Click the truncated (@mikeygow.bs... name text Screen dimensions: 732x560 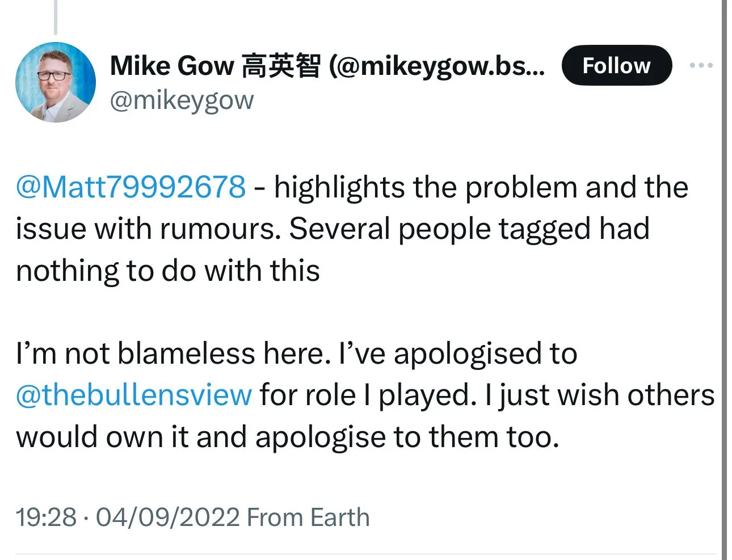pos(437,66)
